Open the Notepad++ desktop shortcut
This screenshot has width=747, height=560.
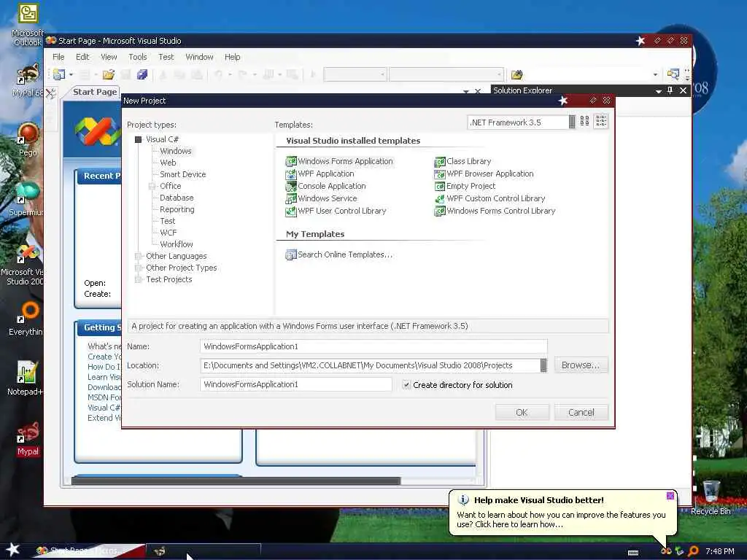pyautogui.click(x=26, y=378)
